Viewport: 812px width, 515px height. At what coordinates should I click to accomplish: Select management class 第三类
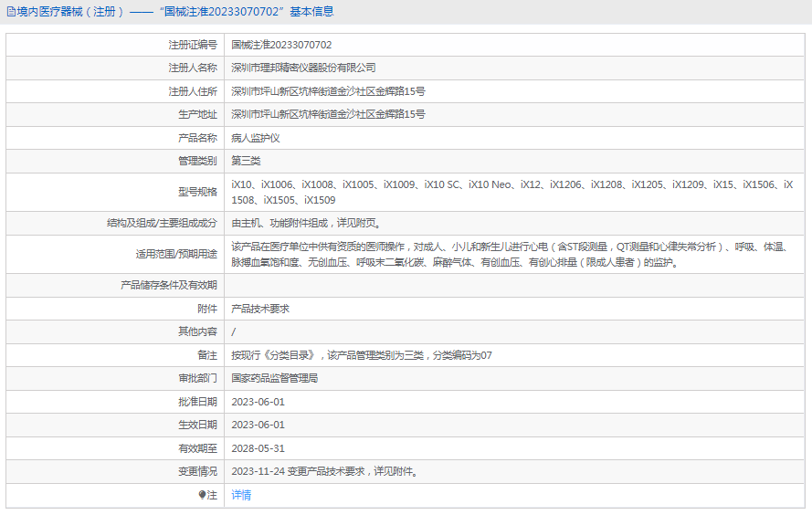point(246,161)
